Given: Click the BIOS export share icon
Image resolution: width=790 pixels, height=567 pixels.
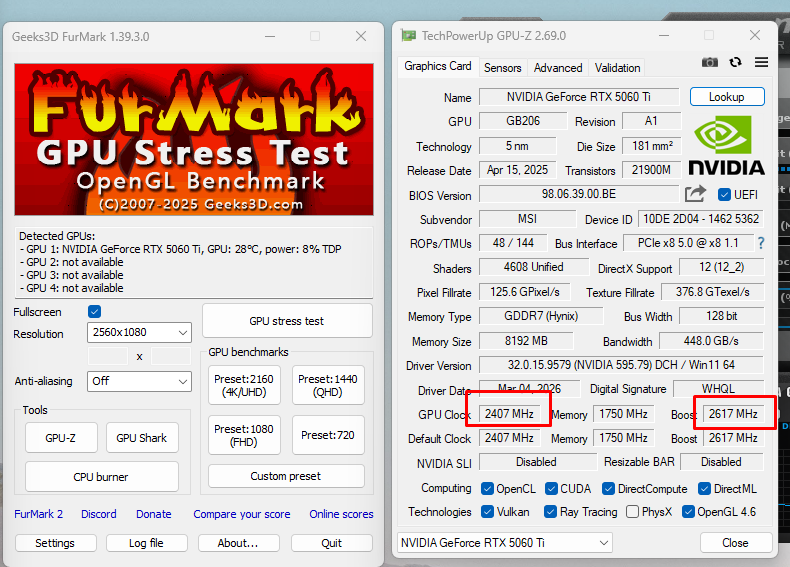Looking at the screenshot, I should 695,194.
